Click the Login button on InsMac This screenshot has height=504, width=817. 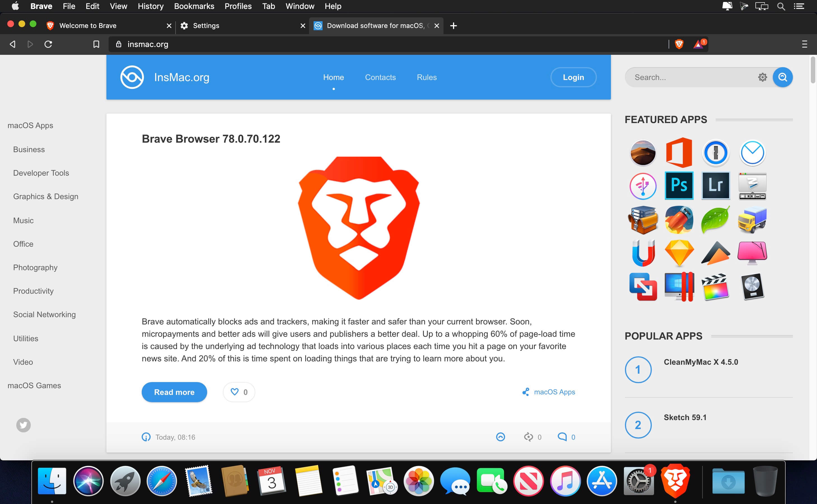point(573,77)
